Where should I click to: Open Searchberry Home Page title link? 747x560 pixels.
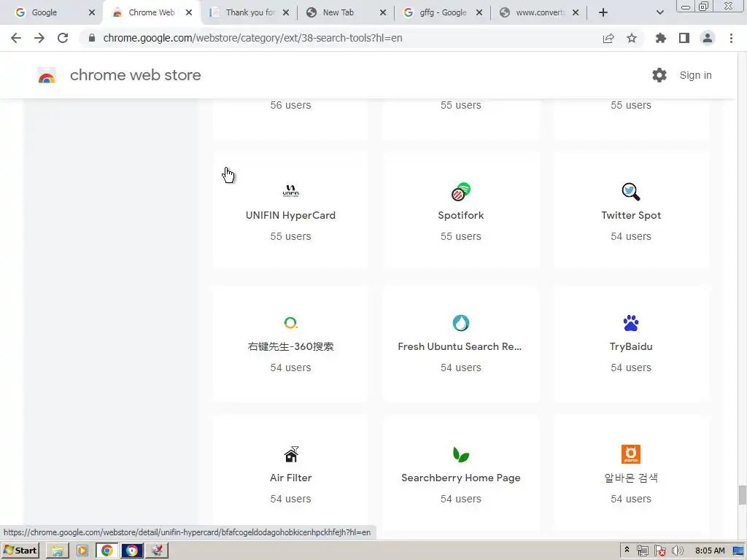pos(461,478)
